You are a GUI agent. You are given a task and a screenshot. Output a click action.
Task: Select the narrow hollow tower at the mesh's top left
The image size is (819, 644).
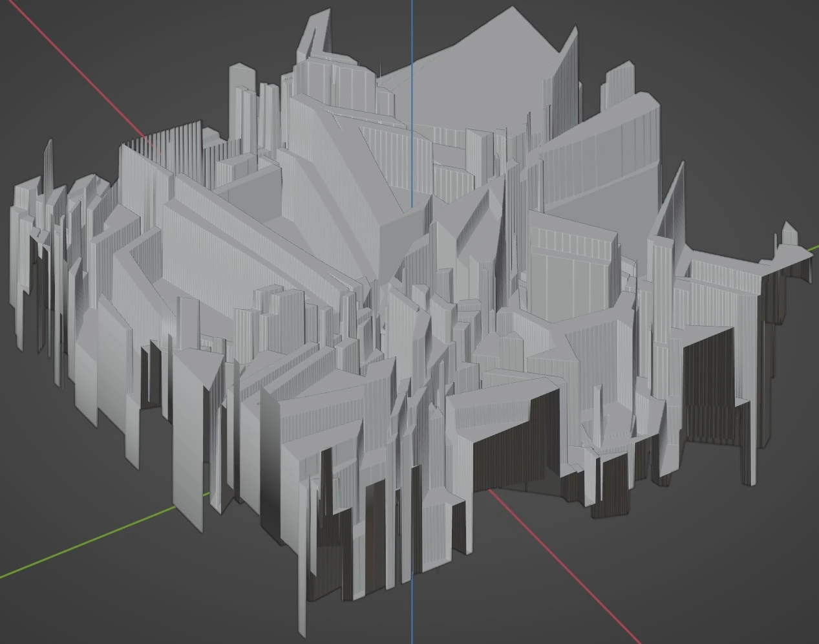(312, 39)
